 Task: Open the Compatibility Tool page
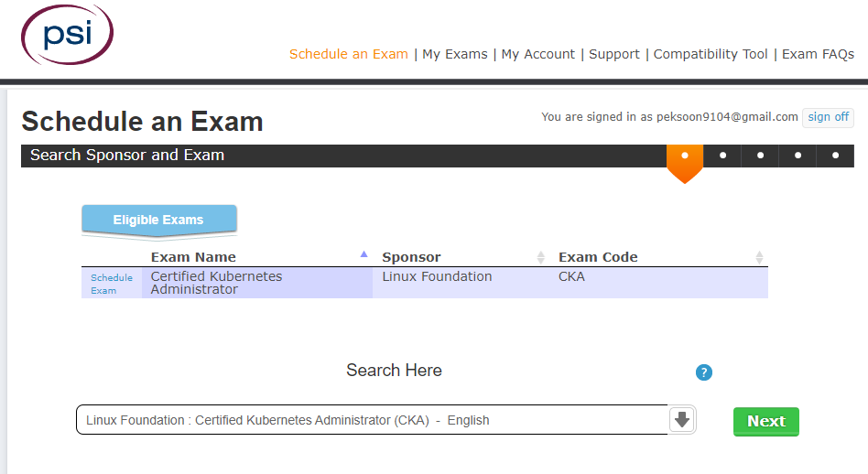point(711,54)
